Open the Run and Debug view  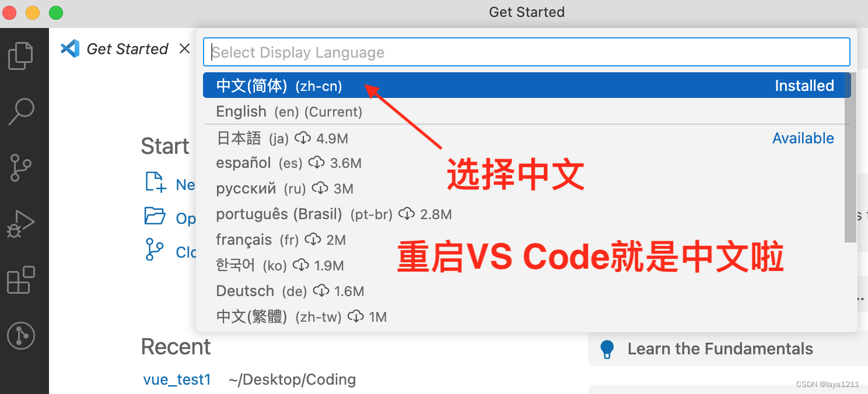21,224
